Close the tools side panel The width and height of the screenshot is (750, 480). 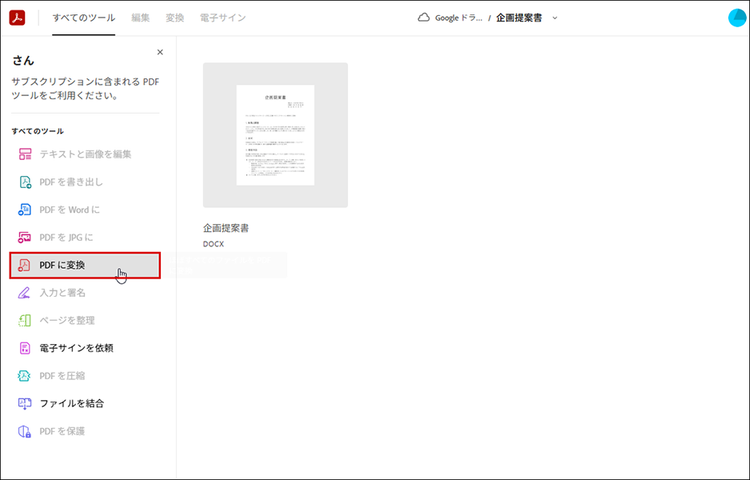click(x=160, y=52)
